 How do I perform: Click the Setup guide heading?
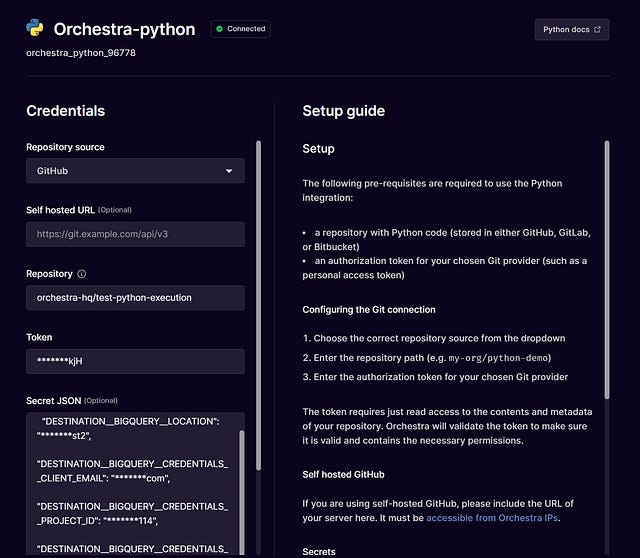344,111
